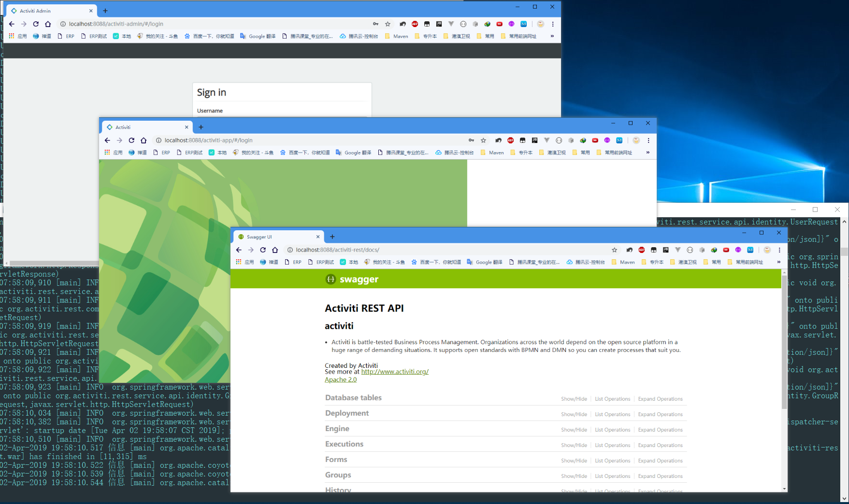Viewport: 849px width, 504px height.
Task: Select the Activiti tab in middle window
Action: [147, 127]
